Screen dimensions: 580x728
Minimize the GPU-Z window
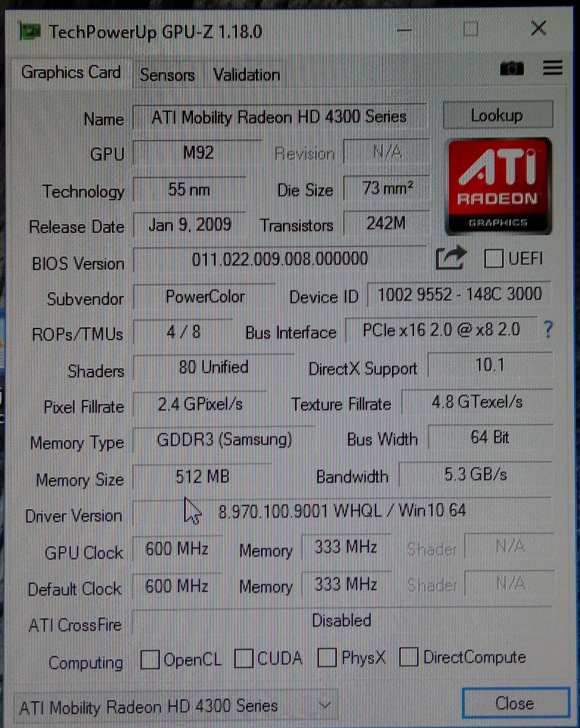pos(404,30)
